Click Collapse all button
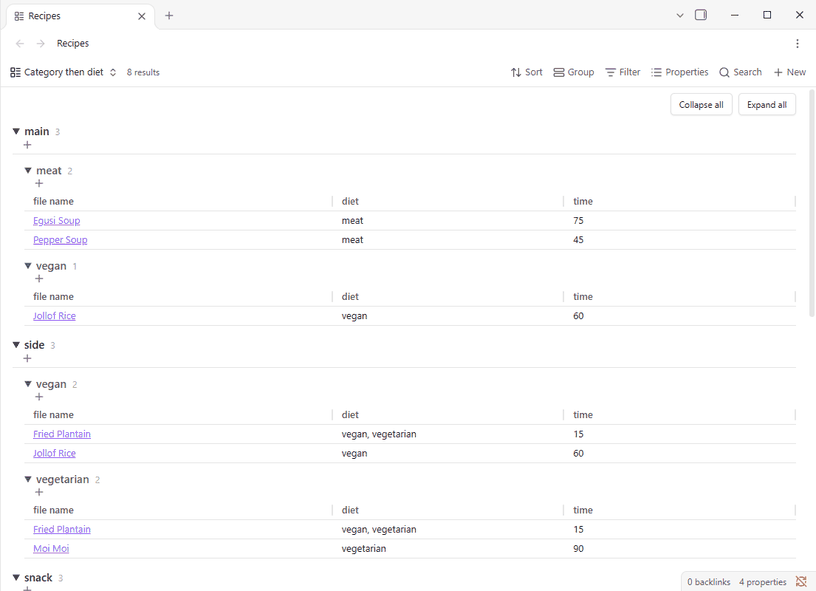The width and height of the screenshot is (816, 591). [x=701, y=105]
